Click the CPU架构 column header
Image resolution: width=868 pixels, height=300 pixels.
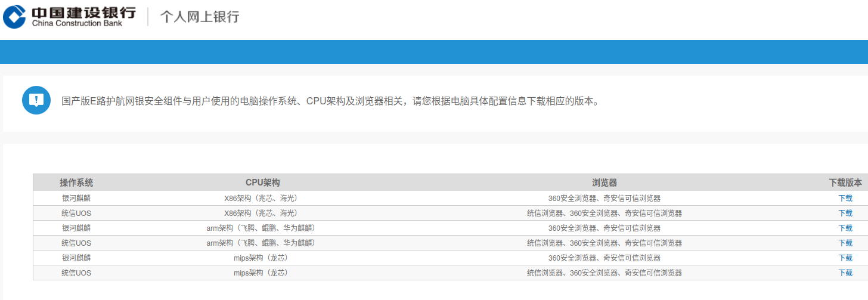pos(262,183)
